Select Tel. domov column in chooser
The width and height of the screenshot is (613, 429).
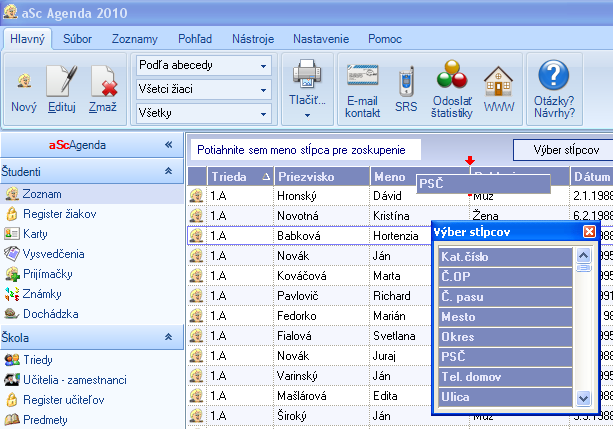coord(505,377)
